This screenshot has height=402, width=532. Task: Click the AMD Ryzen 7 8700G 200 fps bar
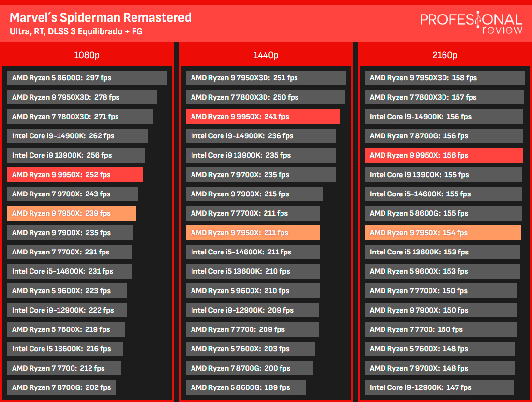coord(250,368)
